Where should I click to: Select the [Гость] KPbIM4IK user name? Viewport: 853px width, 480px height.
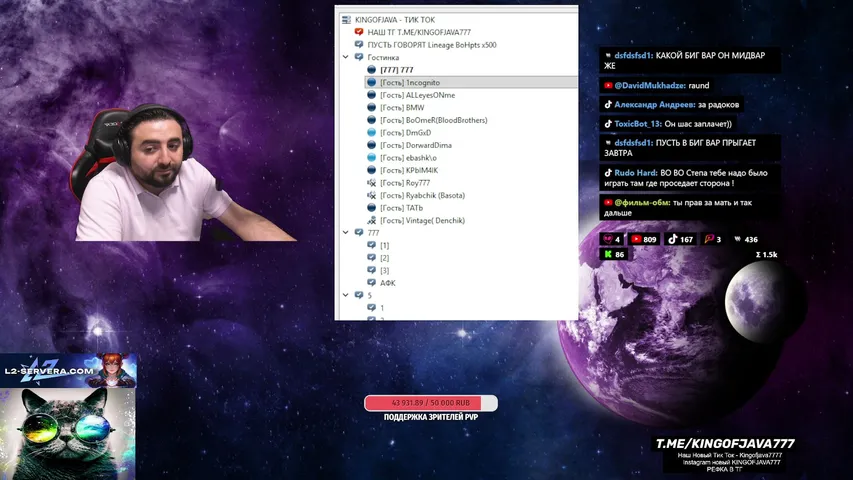tap(409, 170)
